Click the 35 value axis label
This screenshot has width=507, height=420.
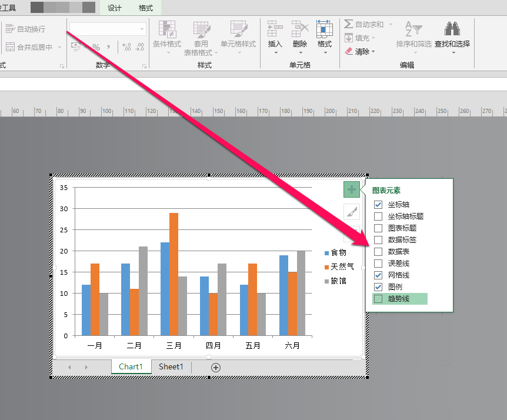point(64,188)
